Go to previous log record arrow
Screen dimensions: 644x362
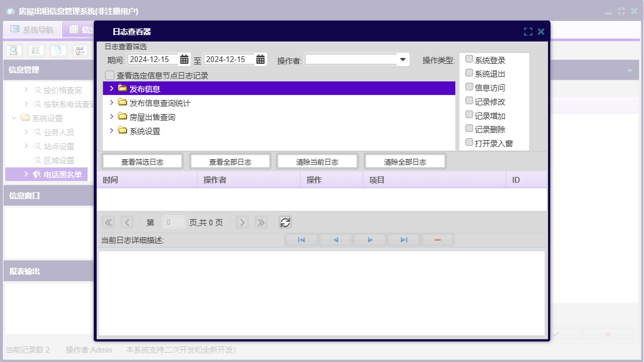coord(336,240)
